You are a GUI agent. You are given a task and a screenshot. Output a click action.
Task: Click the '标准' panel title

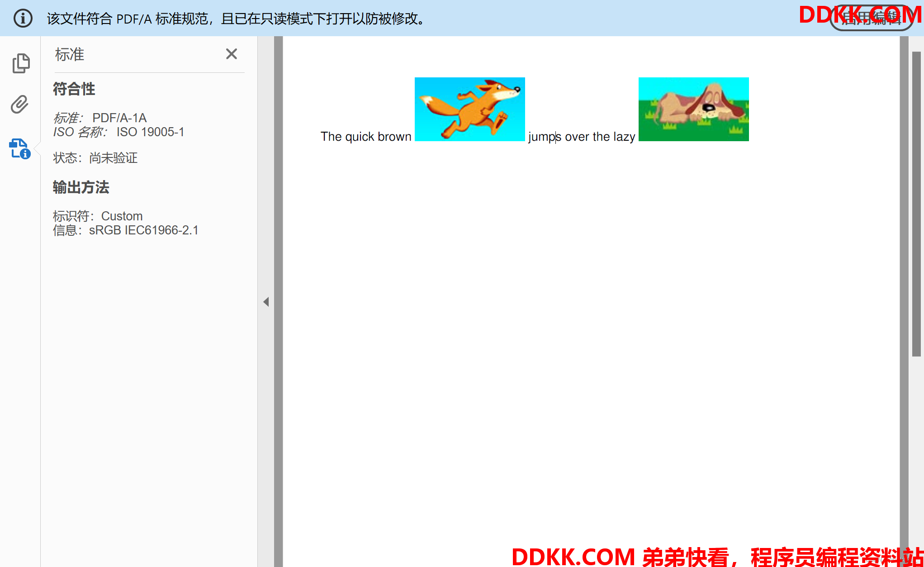point(70,54)
